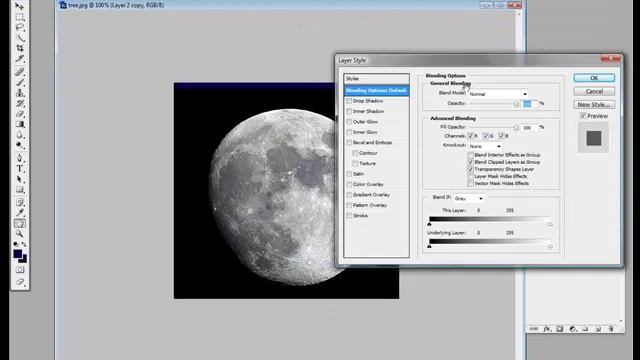Click This Layer black point slider
The width and height of the screenshot is (640, 360).
[429, 224]
